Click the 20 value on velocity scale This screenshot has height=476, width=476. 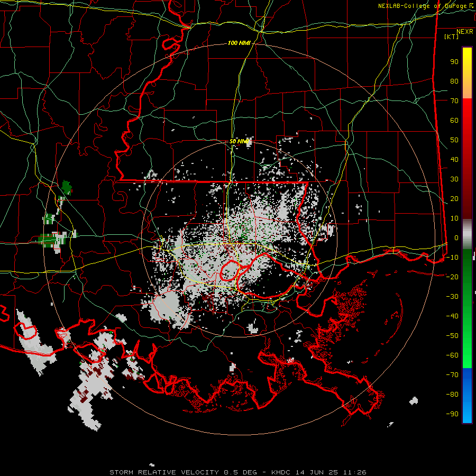pyautogui.click(x=454, y=199)
